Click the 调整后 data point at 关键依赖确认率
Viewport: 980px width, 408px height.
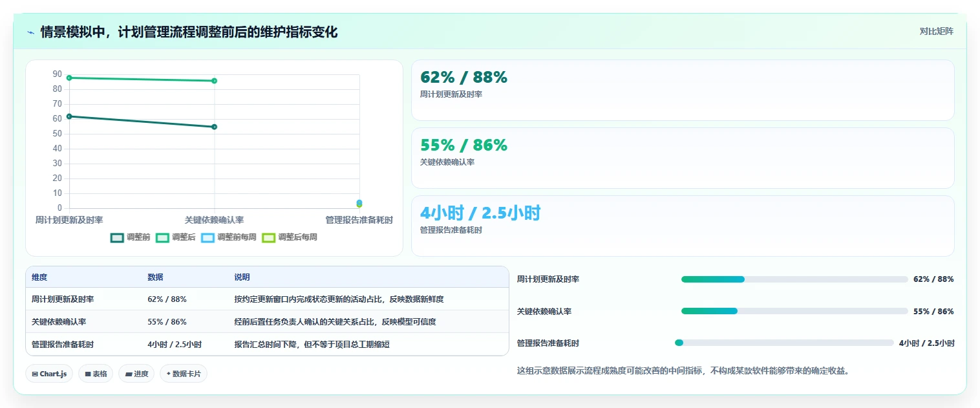tap(214, 81)
